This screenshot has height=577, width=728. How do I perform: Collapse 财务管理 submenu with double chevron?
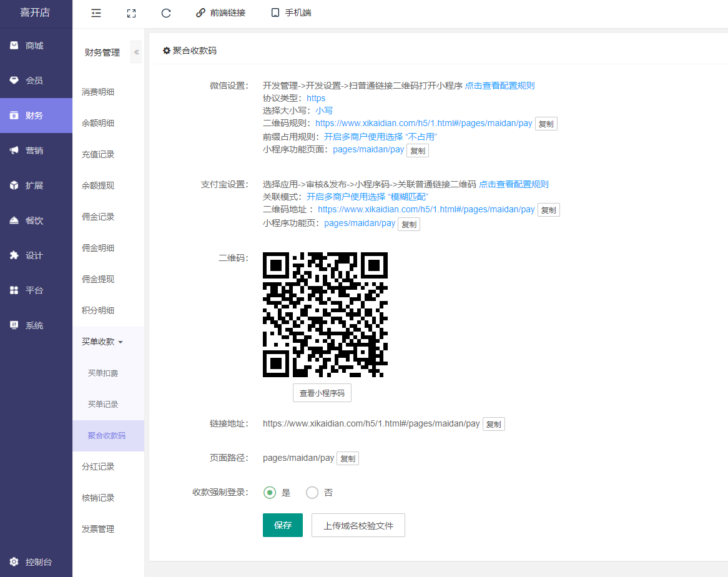tap(137, 52)
